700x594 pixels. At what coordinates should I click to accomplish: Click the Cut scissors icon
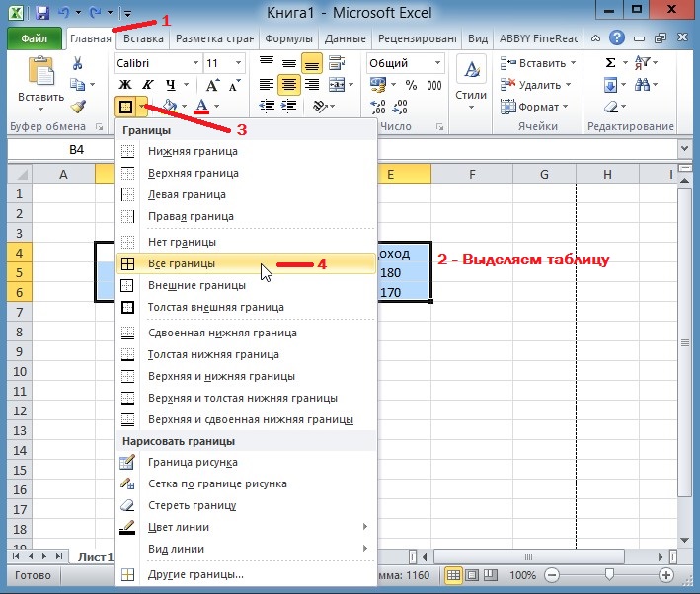point(77,63)
